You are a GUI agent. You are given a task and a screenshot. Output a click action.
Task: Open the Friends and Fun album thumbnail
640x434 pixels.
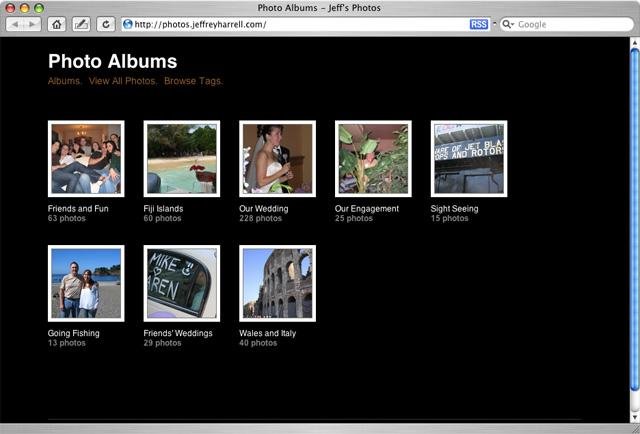point(86,158)
